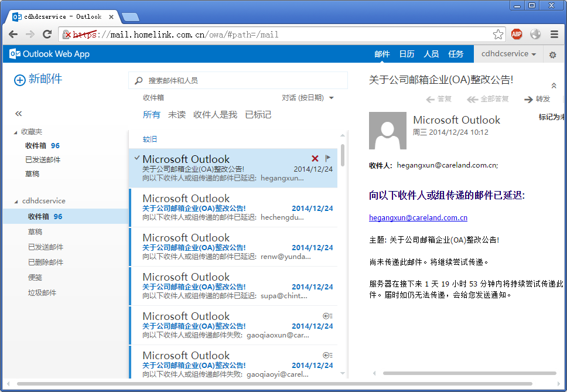The width and height of the screenshot is (567, 392).
Task: Reload the page with the refresh icon
Action: pos(47,35)
